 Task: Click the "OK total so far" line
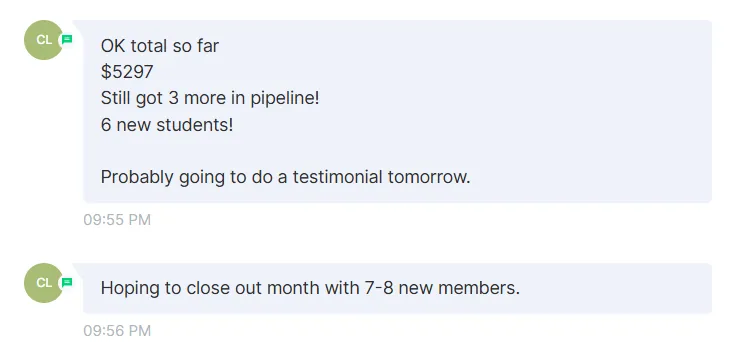pyautogui.click(x=159, y=46)
